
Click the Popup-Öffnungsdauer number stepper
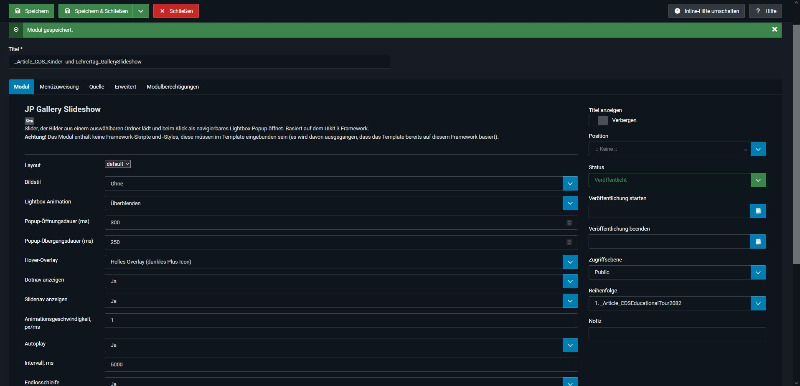click(569, 222)
